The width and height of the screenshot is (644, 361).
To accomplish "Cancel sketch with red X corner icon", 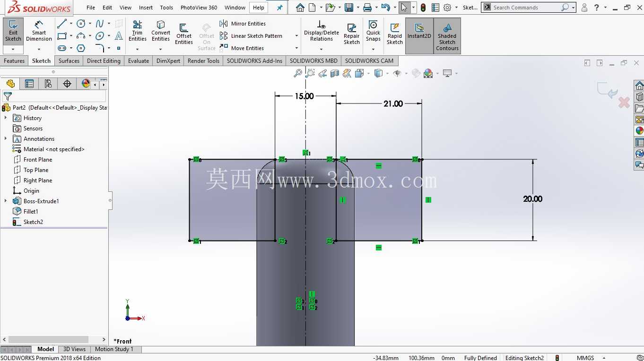I will 624,102.
